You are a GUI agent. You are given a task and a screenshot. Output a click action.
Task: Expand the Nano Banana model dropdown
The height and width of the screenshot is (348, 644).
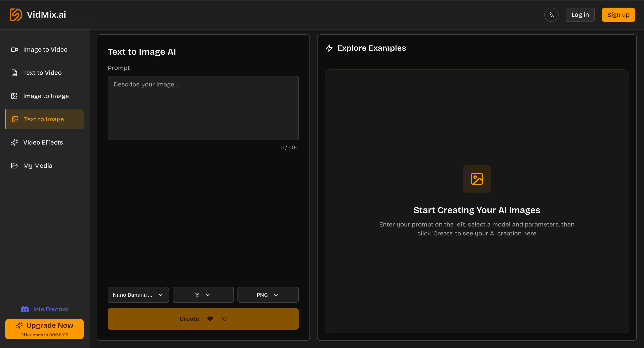[x=138, y=295]
